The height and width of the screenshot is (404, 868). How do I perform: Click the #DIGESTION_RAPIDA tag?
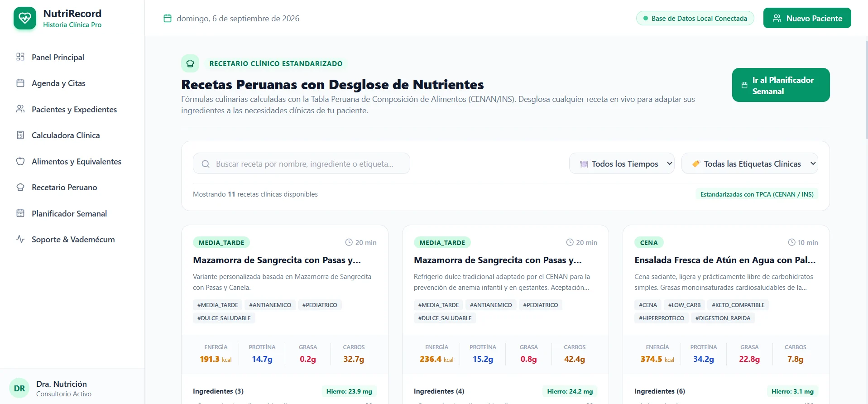coord(723,318)
